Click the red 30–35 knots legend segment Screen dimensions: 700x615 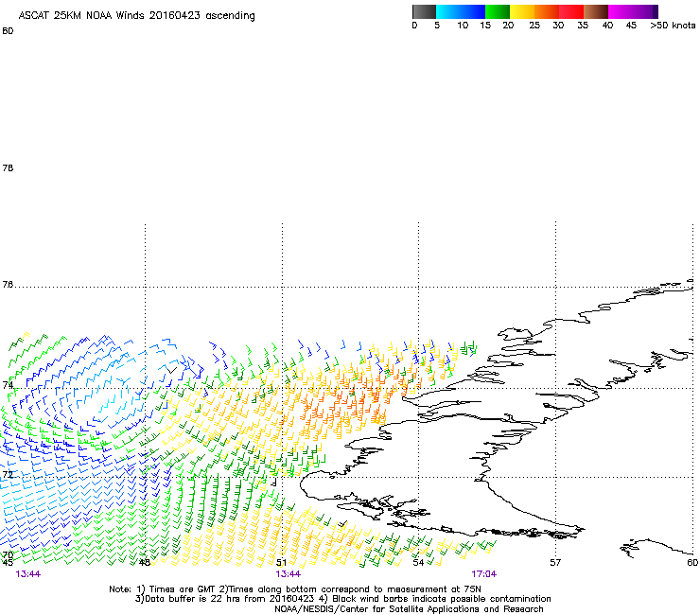point(571,11)
